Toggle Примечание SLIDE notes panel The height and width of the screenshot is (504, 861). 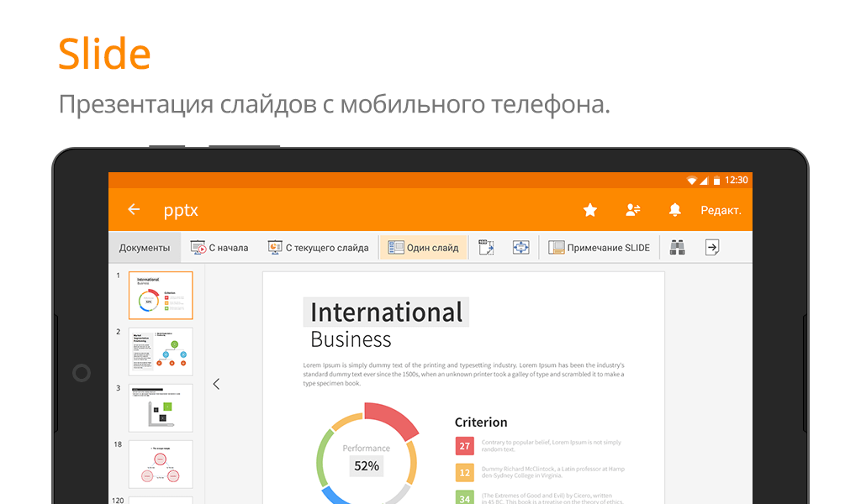point(600,248)
